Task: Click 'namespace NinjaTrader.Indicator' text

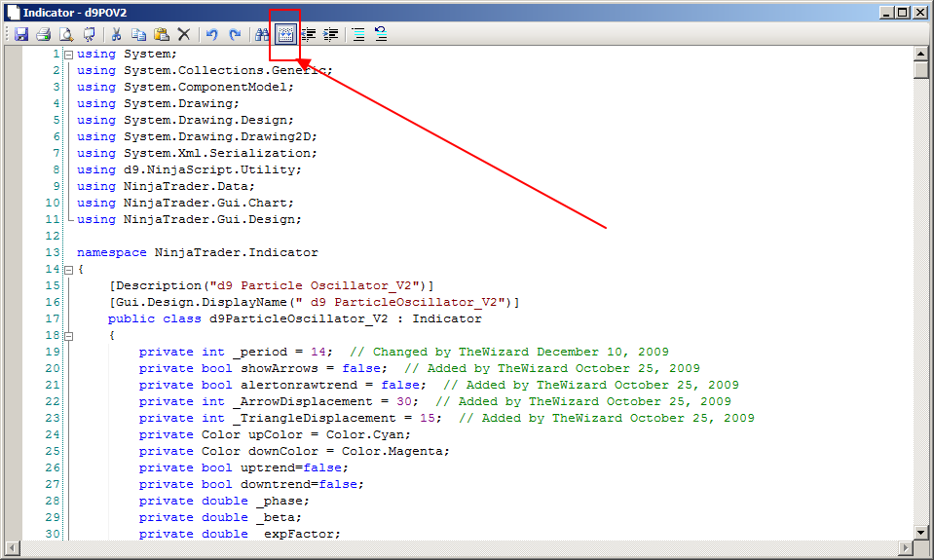Action: [197, 252]
